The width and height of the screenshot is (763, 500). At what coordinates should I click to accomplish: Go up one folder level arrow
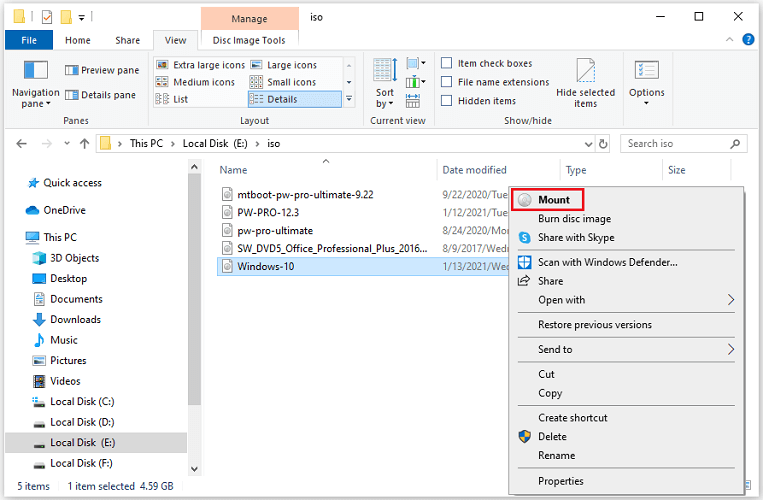tap(85, 143)
